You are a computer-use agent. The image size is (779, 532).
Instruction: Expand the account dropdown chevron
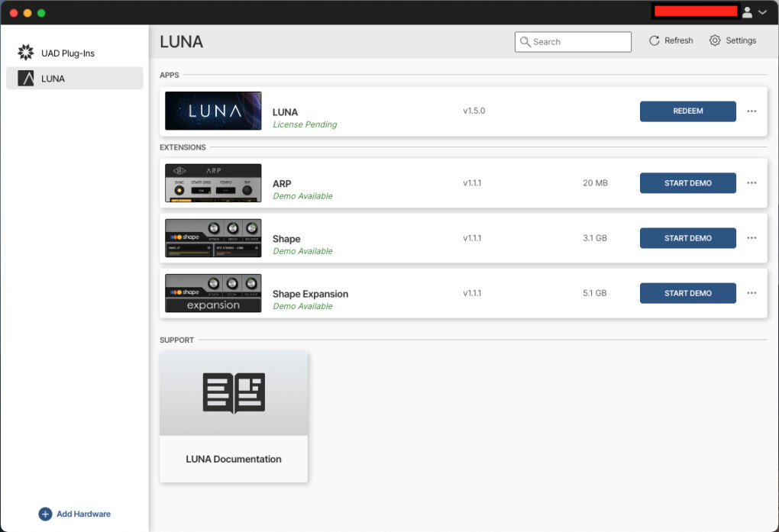click(763, 12)
